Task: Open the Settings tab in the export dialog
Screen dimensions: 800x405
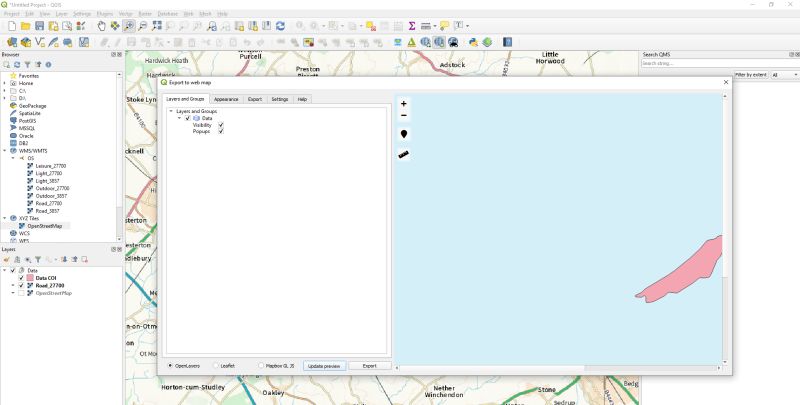Action: tap(280, 99)
